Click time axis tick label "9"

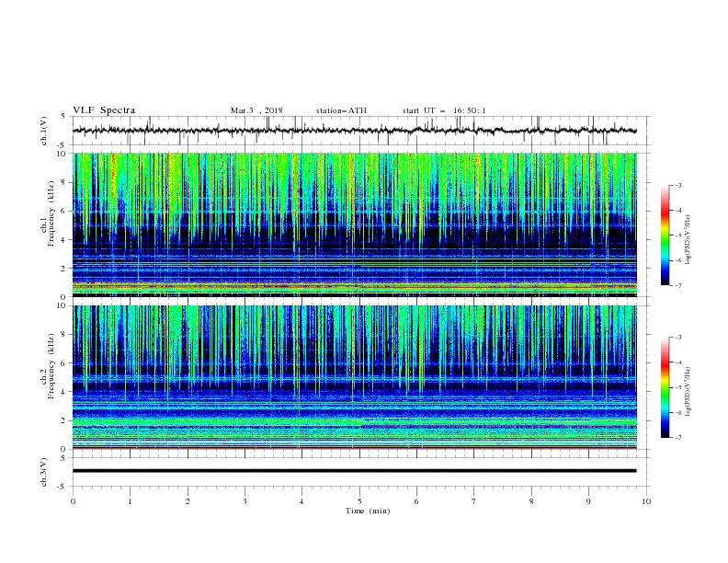[588, 501]
